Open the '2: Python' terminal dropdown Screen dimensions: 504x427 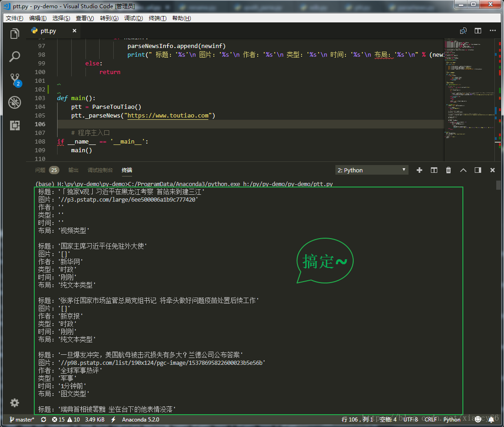[371, 170]
